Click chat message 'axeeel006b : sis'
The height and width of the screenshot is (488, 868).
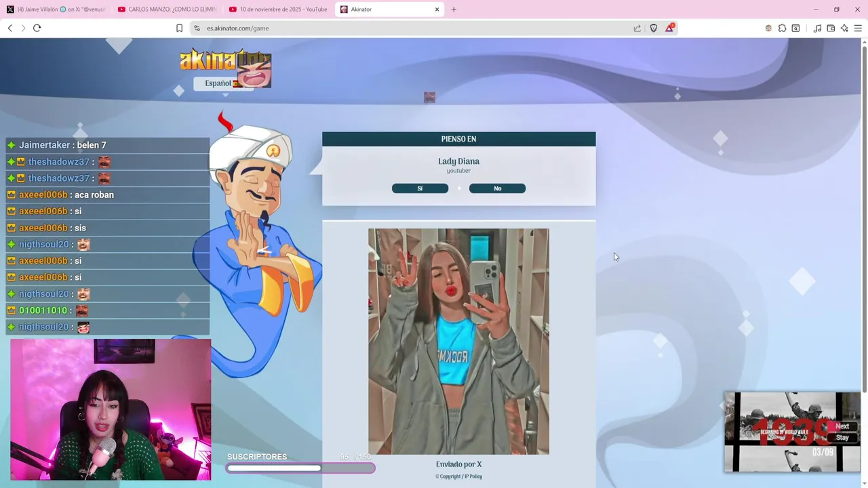click(x=107, y=228)
